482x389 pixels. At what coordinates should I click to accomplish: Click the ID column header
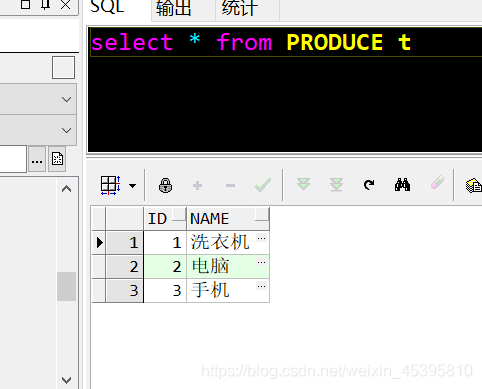pyautogui.click(x=165, y=219)
